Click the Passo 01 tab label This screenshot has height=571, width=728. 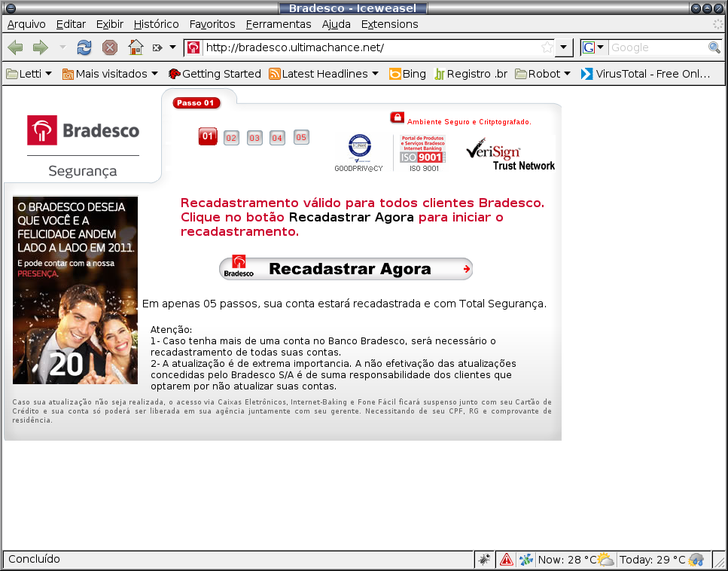(196, 103)
